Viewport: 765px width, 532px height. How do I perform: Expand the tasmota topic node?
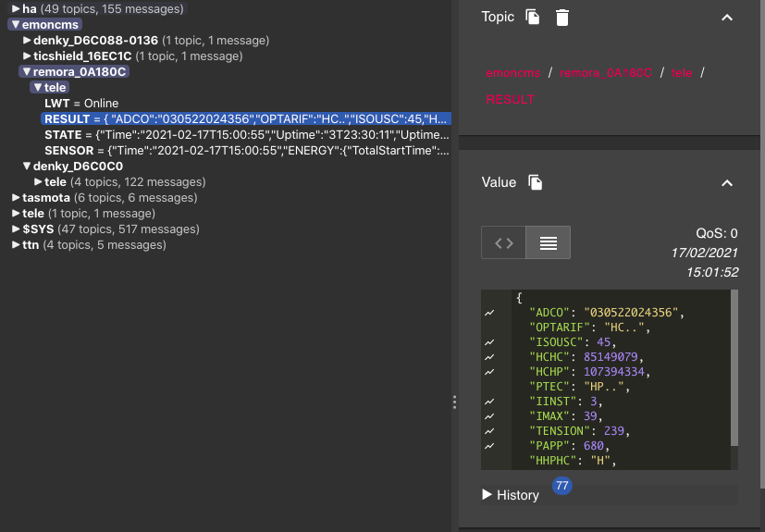(x=16, y=198)
